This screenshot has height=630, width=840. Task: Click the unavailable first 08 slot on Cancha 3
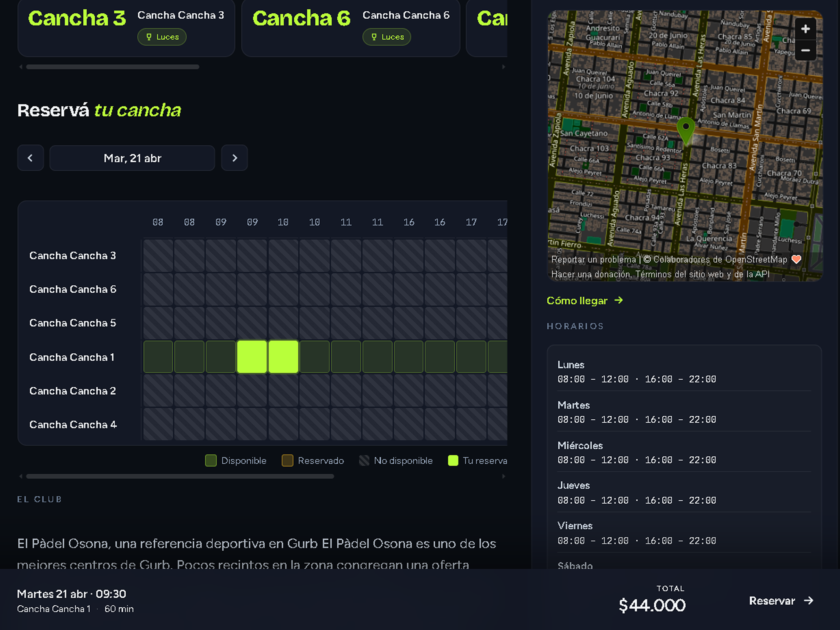(158, 255)
